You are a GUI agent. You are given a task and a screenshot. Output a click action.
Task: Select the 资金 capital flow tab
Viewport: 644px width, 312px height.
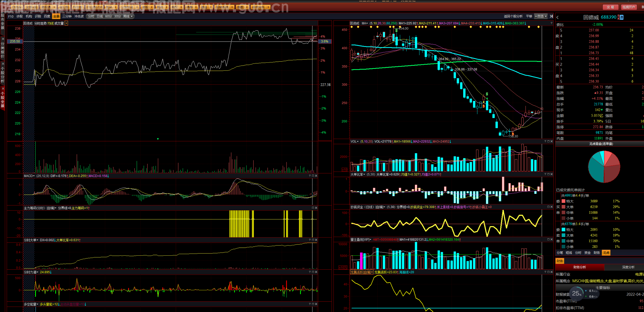click(587, 253)
